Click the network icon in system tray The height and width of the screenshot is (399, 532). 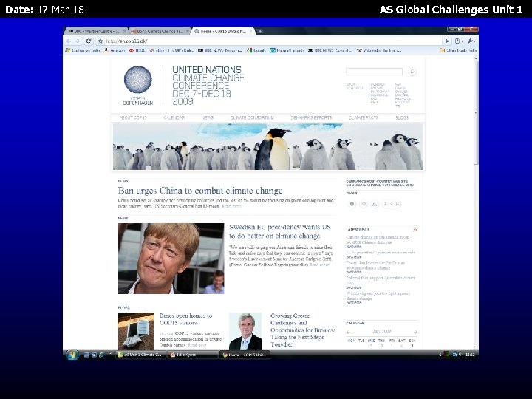(455, 354)
